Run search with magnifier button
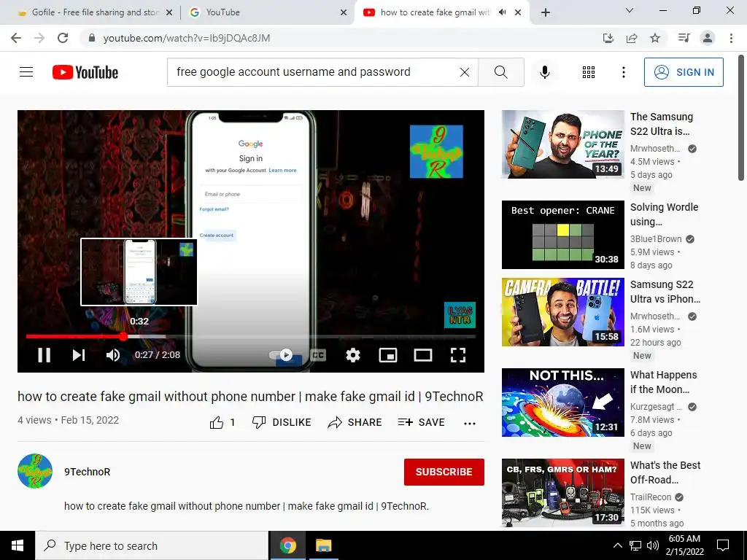Image resolution: width=747 pixels, height=560 pixels. point(500,72)
